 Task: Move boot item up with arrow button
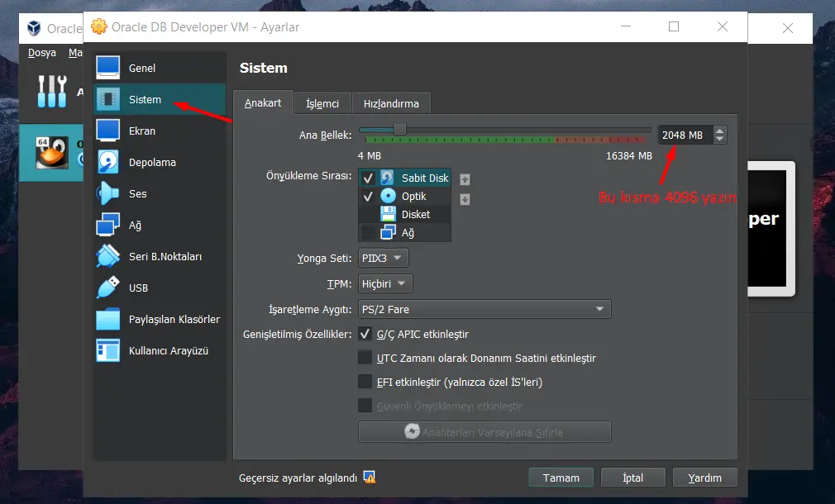[465, 179]
